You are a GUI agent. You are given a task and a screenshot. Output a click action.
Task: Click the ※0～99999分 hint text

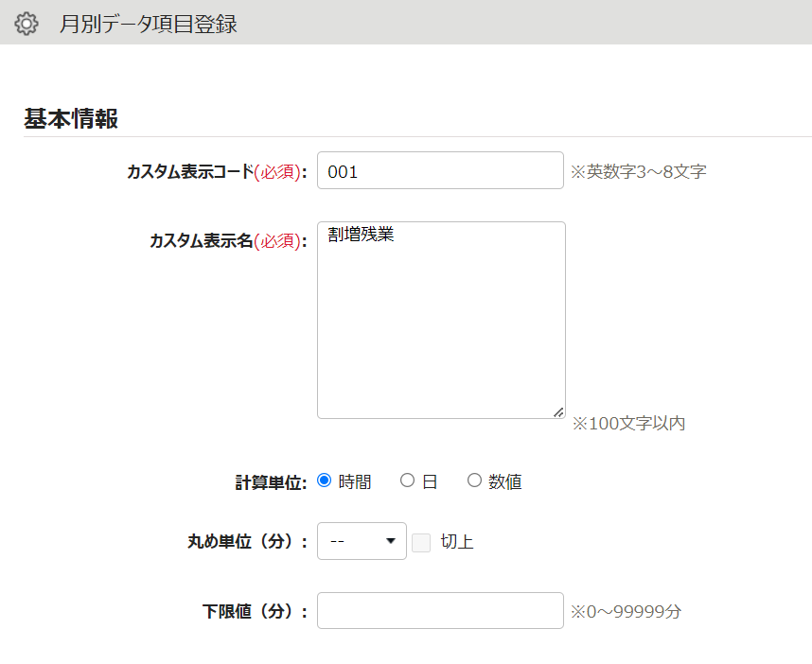(627, 612)
